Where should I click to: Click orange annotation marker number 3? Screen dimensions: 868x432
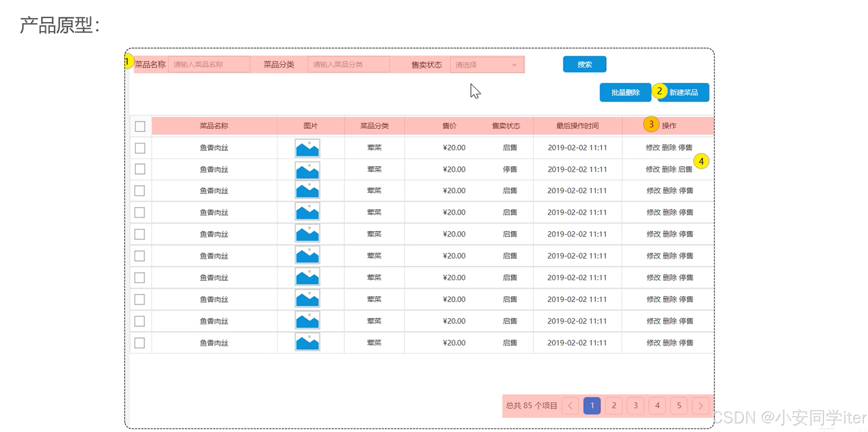click(651, 124)
